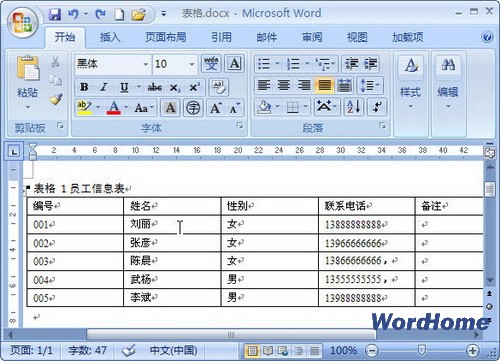Open the Office button menu

pos(23,22)
